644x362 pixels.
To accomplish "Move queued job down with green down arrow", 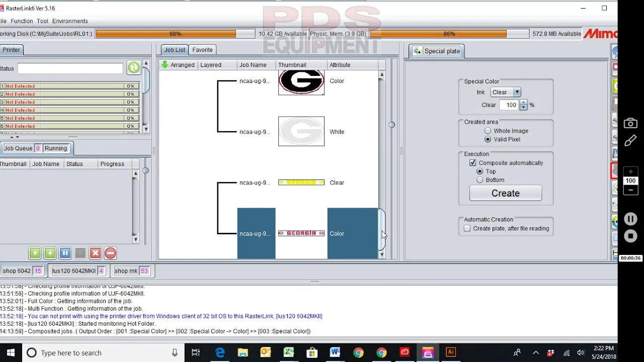I will (50, 253).
